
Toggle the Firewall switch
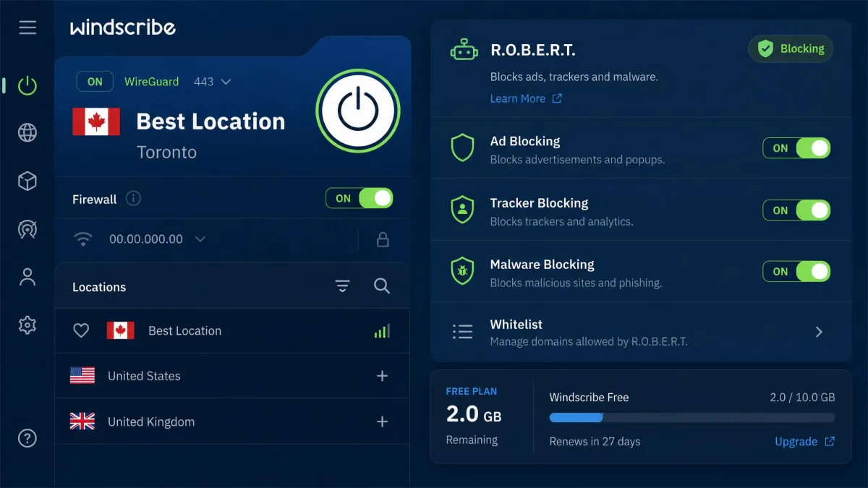(x=359, y=198)
